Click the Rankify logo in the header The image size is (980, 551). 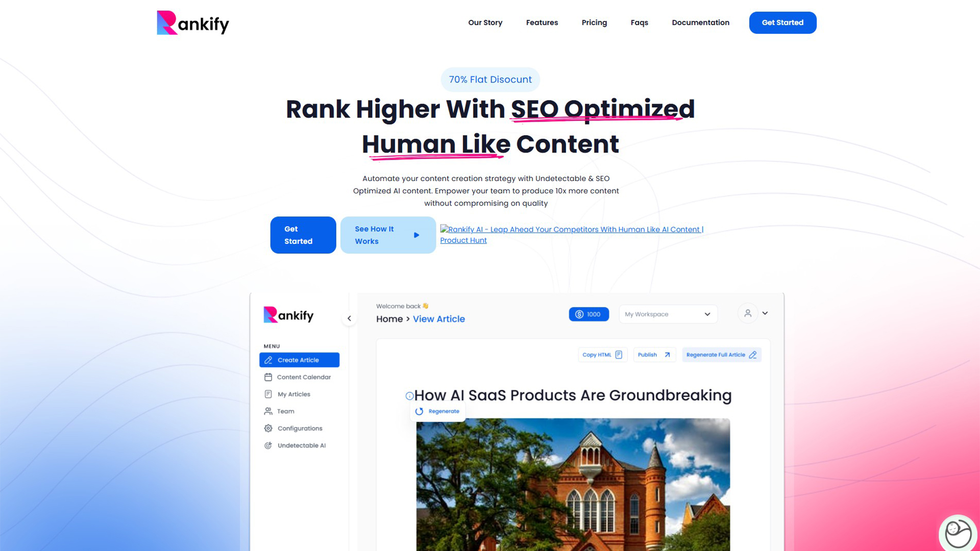click(193, 23)
